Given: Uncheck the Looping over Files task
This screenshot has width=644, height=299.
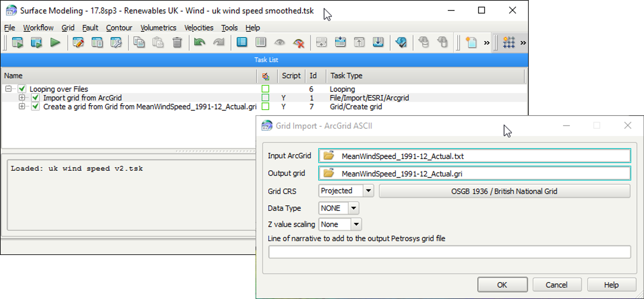Looking at the screenshot, I should (x=22, y=89).
